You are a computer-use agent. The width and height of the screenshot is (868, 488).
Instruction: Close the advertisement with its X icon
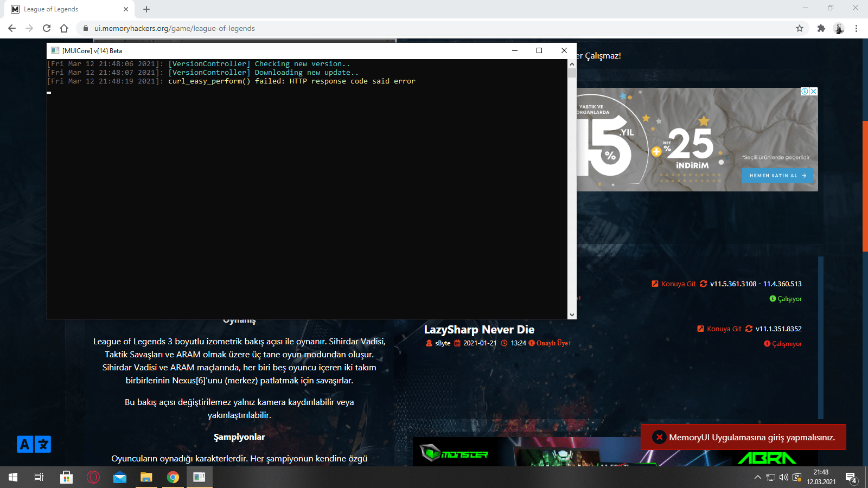coord(813,92)
